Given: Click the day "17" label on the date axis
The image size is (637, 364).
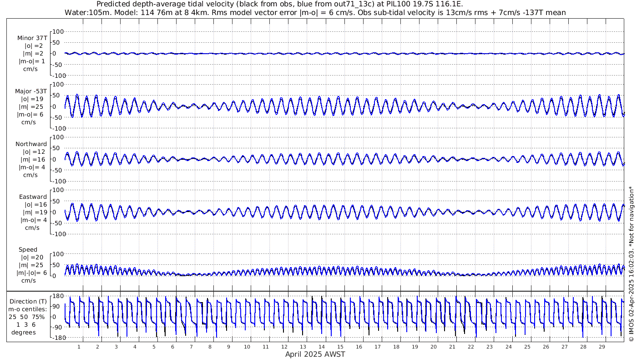Looking at the screenshot, I should click(x=378, y=347).
